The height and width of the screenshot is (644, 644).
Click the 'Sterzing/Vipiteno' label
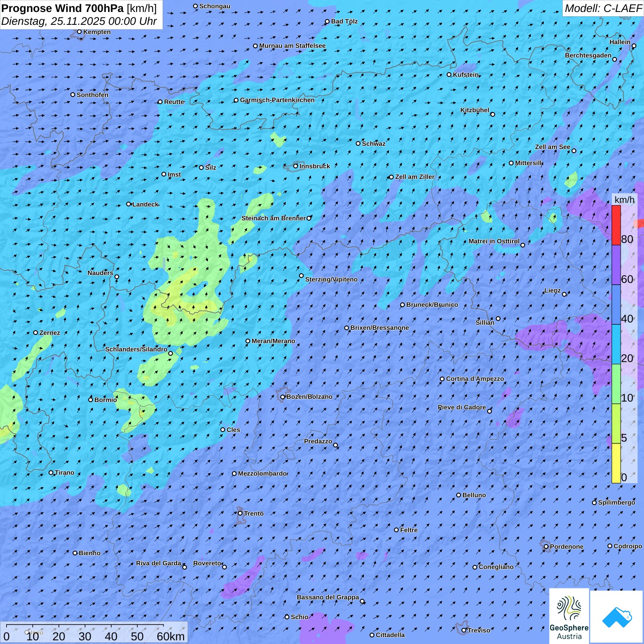pyautogui.click(x=331, y=279)
